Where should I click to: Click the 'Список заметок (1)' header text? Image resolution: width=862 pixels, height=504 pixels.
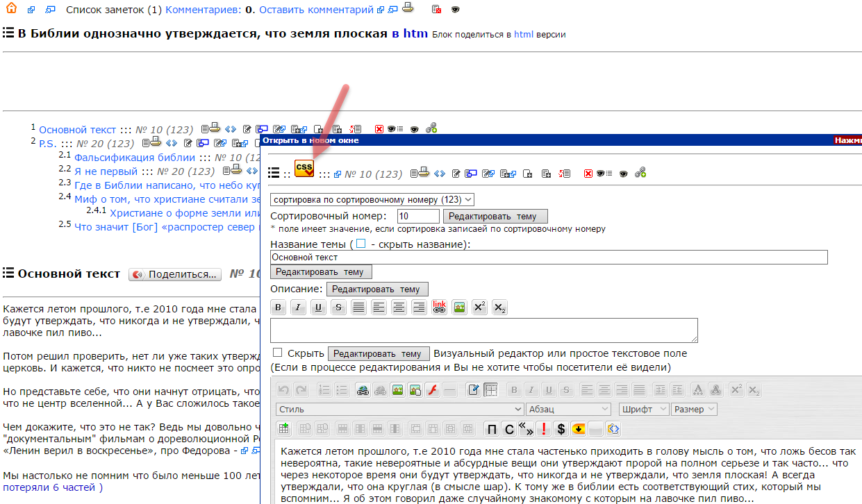pos(114,10)
